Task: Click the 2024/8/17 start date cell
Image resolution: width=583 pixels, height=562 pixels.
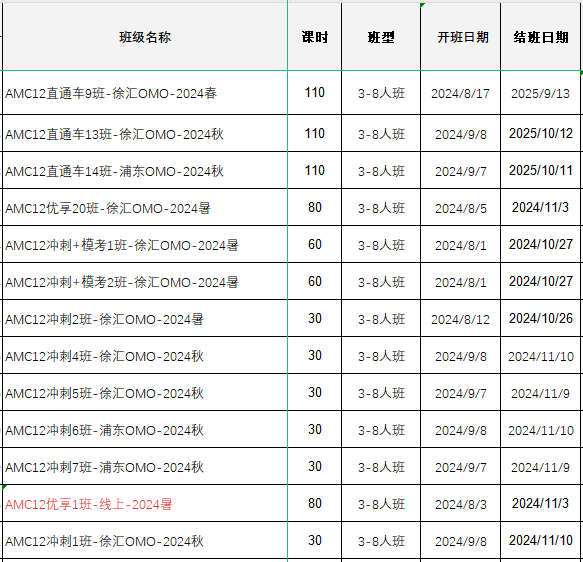Action: pyautogui.click(x=461, y=93)
